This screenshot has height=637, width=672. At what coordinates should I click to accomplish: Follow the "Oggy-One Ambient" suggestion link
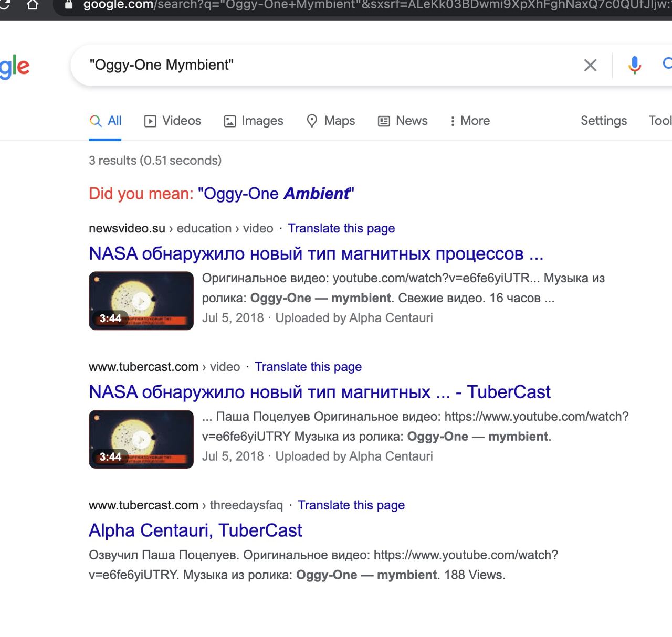[276, 194]
